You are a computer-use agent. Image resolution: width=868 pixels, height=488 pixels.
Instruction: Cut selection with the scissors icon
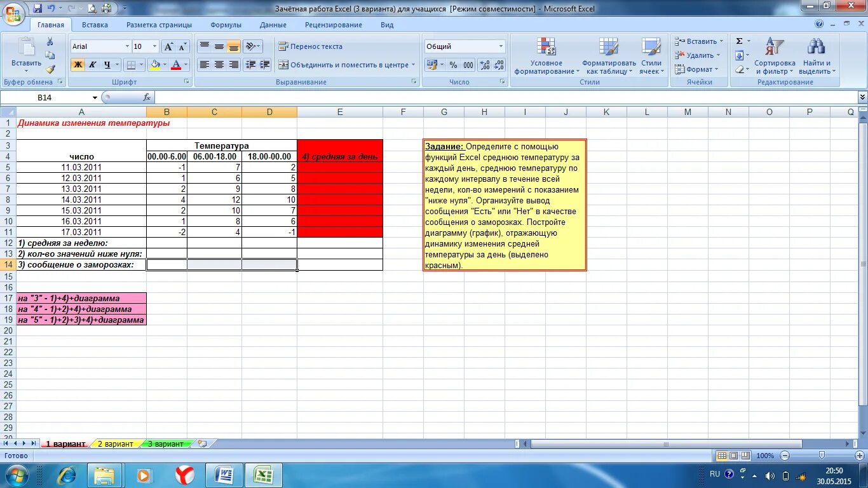pos(50,41)
